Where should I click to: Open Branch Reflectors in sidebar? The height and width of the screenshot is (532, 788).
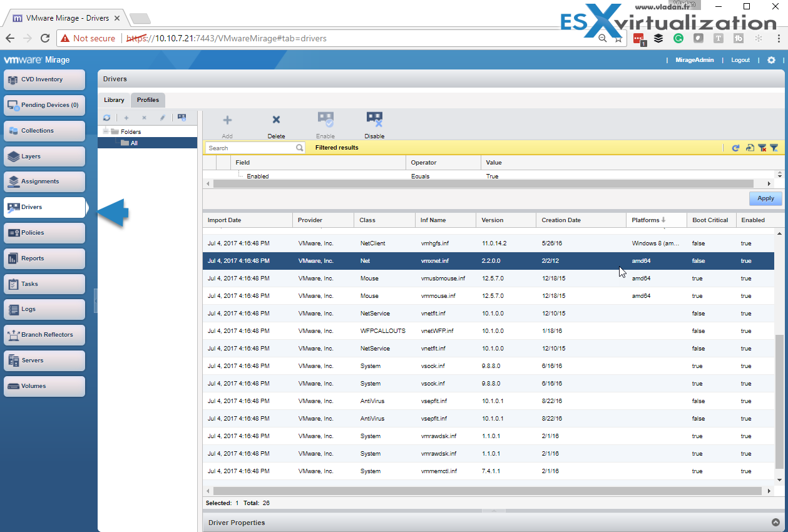pyautogui.click(x=44, y=335)
